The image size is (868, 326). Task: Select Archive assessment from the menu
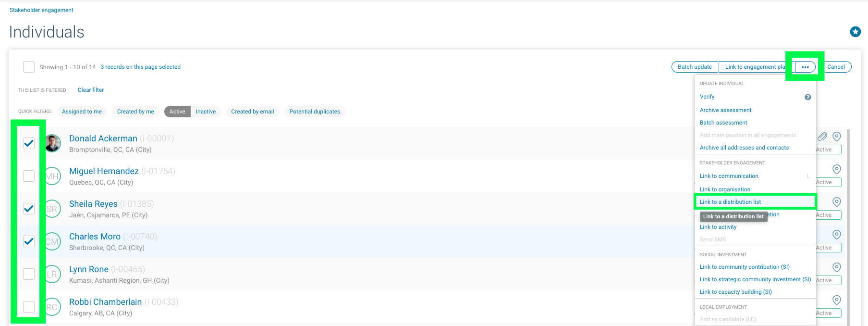tap(725, 110)
